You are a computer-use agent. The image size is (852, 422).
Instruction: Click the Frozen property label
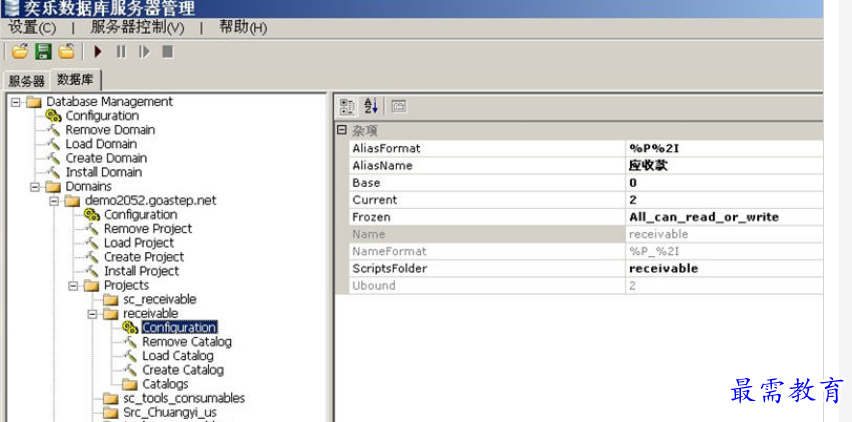click(371, 217)
